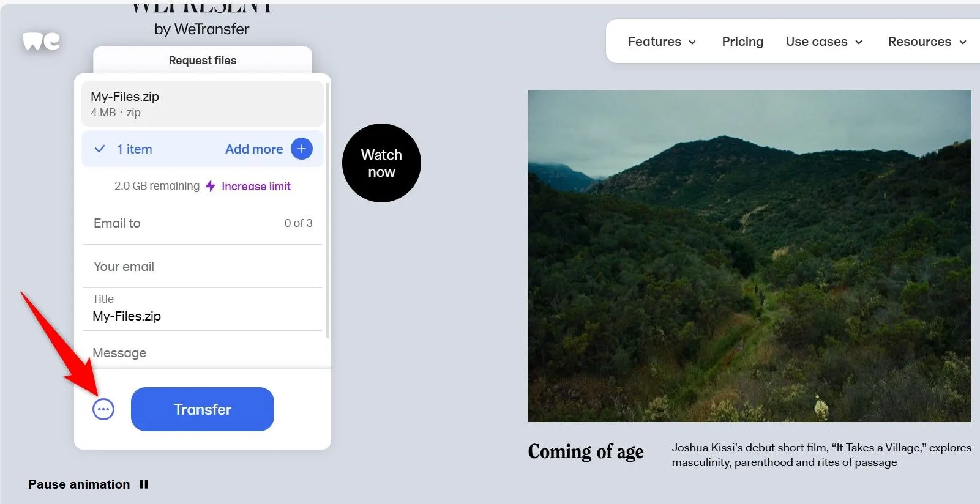980x504 pixels.
Task: Click the by WeTransfer heading text
Action: pos(202,29)
